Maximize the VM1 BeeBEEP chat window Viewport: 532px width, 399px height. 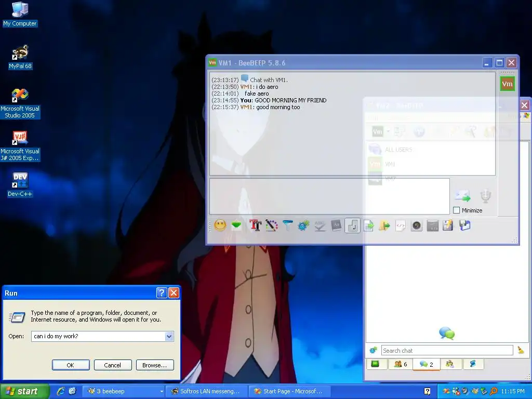pyautogui.click(x=499, y=63)
